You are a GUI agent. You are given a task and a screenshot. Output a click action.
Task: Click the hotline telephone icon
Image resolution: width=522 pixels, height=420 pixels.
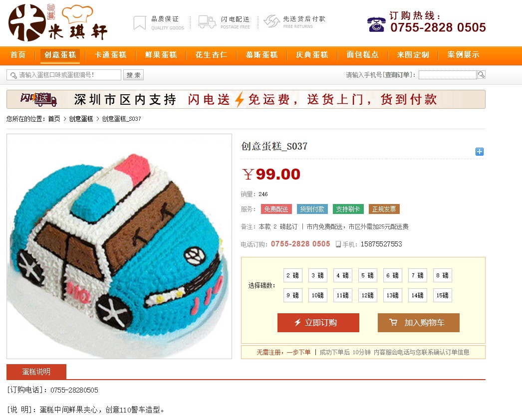point(376,24)
